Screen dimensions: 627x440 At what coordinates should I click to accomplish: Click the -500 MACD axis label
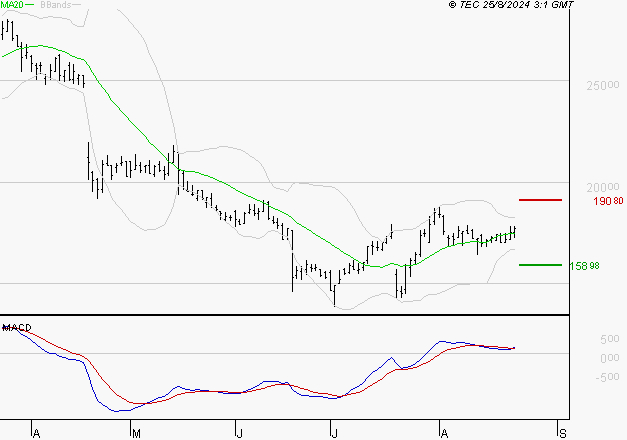607,377
